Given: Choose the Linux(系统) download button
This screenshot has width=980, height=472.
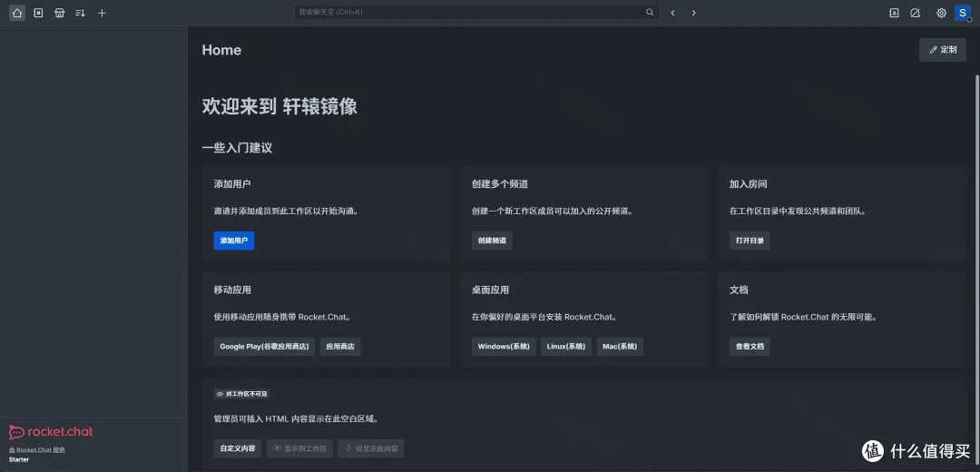Looking at the screenshot, I should [x=566, y=347].
